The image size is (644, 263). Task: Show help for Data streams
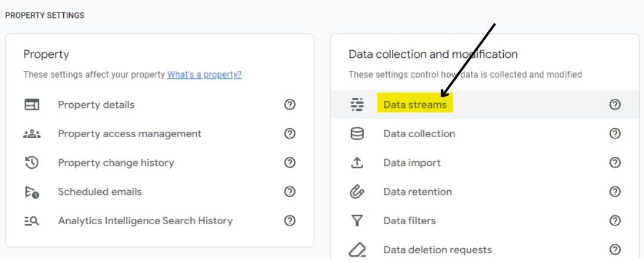tap(615, 105)
